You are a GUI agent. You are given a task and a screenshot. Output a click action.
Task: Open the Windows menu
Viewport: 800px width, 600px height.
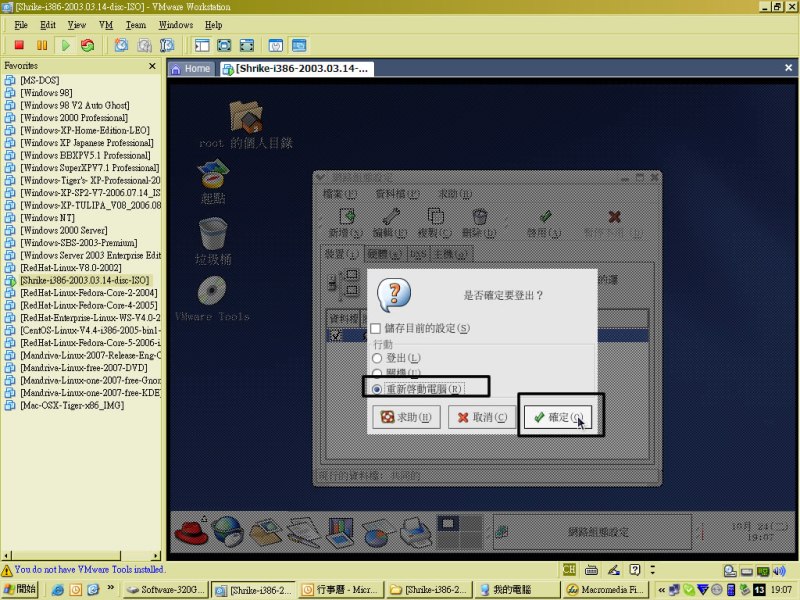coord(176,25)
